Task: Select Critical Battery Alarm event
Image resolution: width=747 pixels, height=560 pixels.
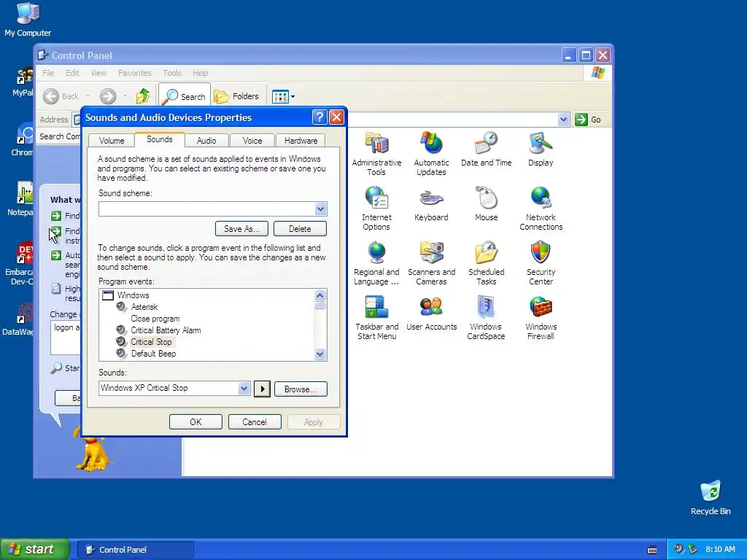Action: point(166,330)
